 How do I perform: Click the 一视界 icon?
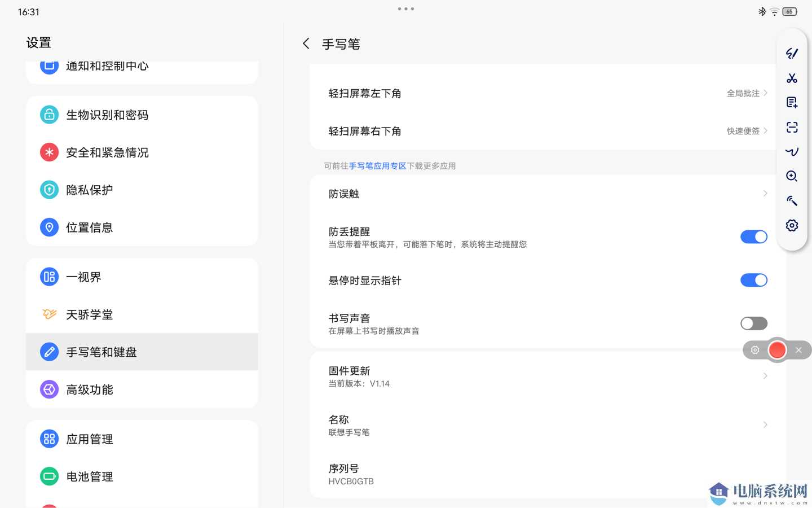tap(49, 277)
